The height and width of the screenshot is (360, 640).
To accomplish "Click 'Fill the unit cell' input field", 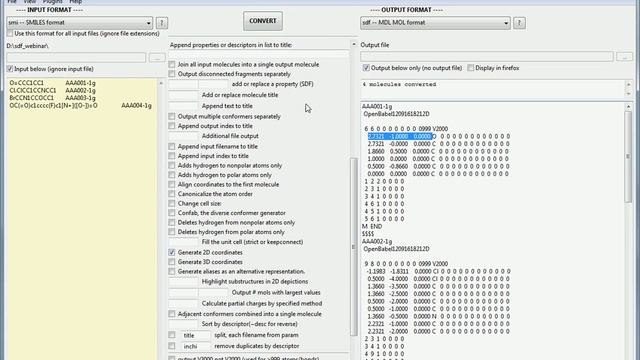I will (183, 242).
